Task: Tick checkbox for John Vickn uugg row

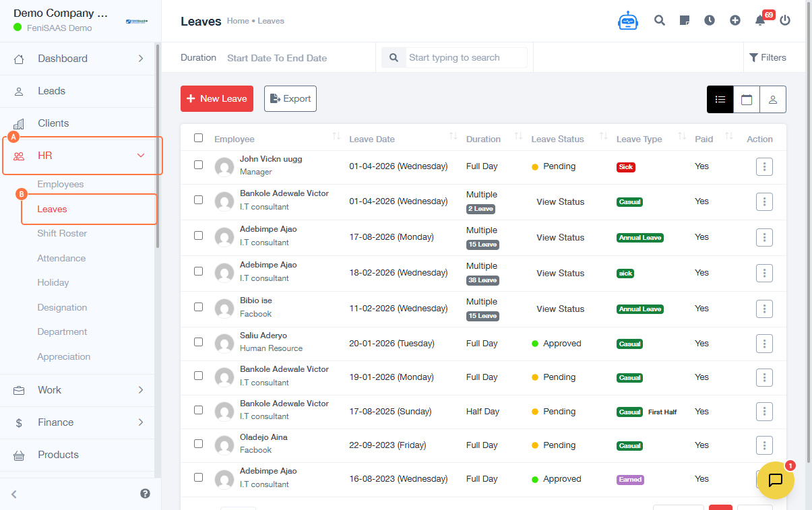Action: tap(198, 164)
